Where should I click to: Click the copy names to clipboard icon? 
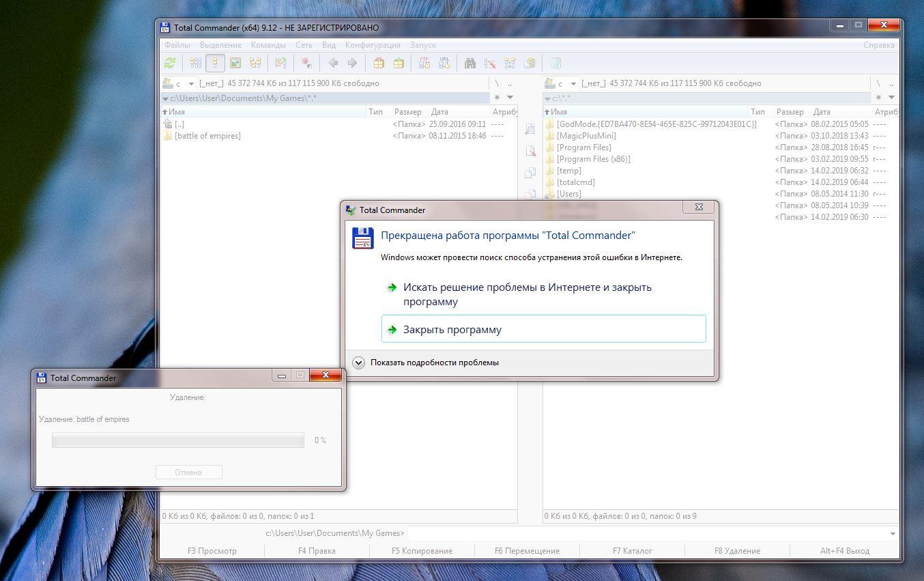point(530,63)
